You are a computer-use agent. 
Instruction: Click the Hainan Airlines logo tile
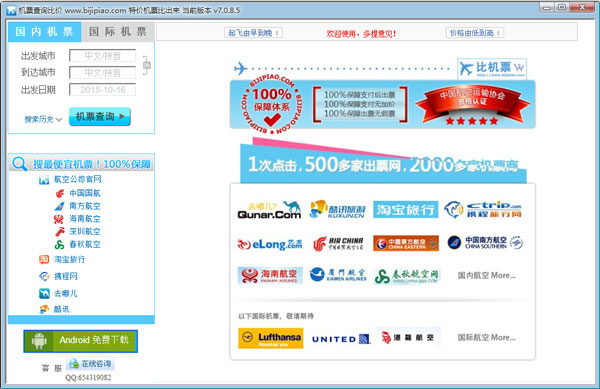(270, 275)
